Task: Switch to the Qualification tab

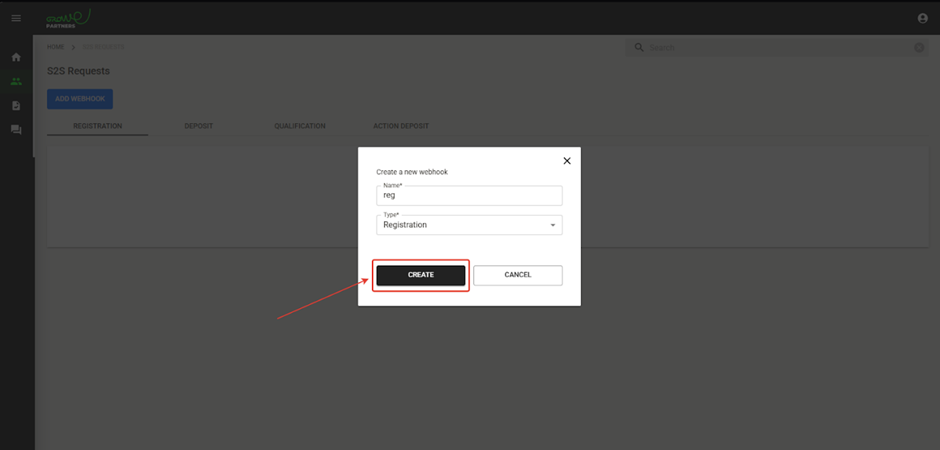Action: (300, 126)
